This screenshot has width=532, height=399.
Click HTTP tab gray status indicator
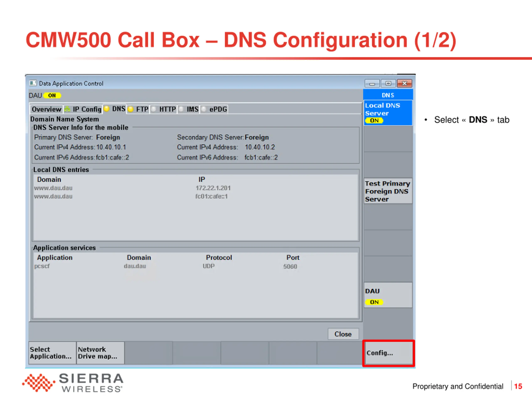tap(153, 109)
